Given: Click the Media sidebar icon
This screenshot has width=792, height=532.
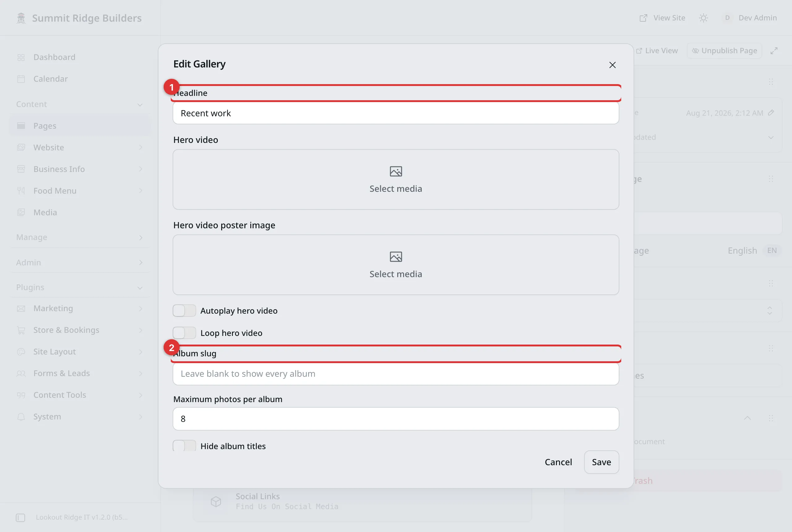Looking at the screenshot, I should (21, 212).
